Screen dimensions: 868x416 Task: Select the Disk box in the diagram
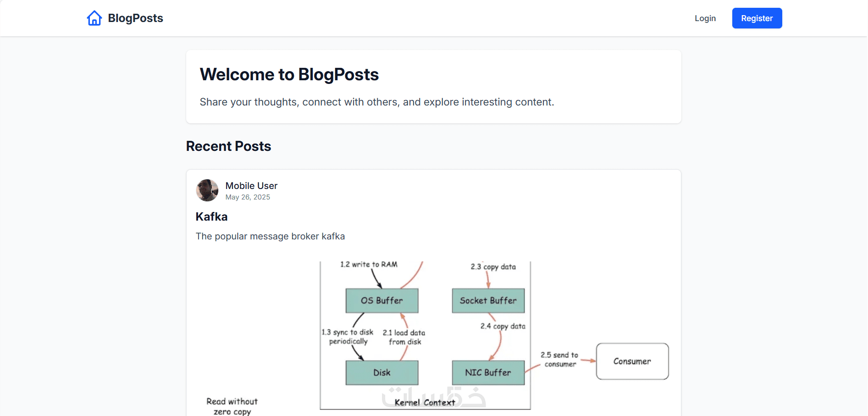pos(381,372)
